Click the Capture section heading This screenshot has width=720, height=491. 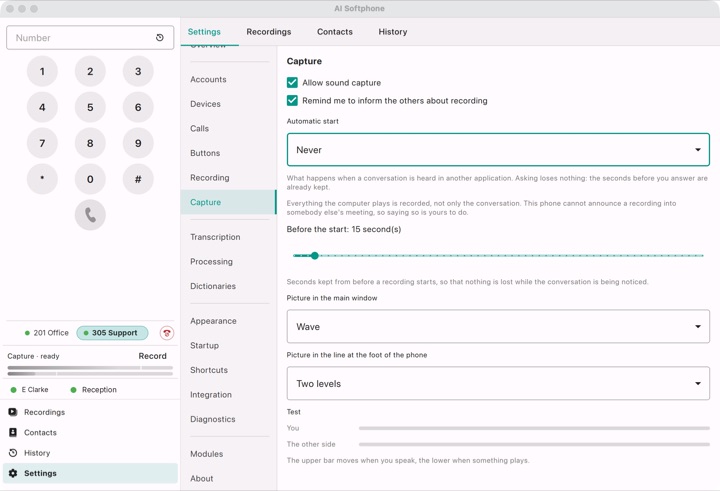tap(304, 61)
